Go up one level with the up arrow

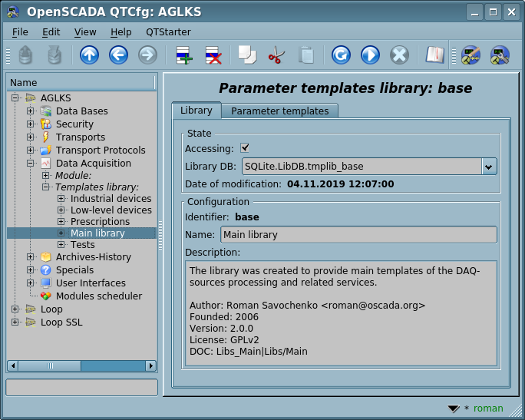(89, 55)
